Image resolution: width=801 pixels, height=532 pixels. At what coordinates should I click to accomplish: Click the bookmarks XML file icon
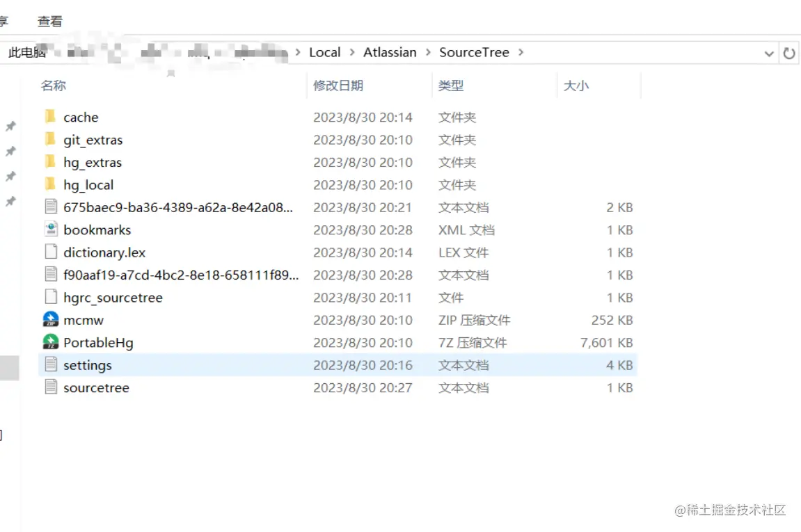click(51, 229)
